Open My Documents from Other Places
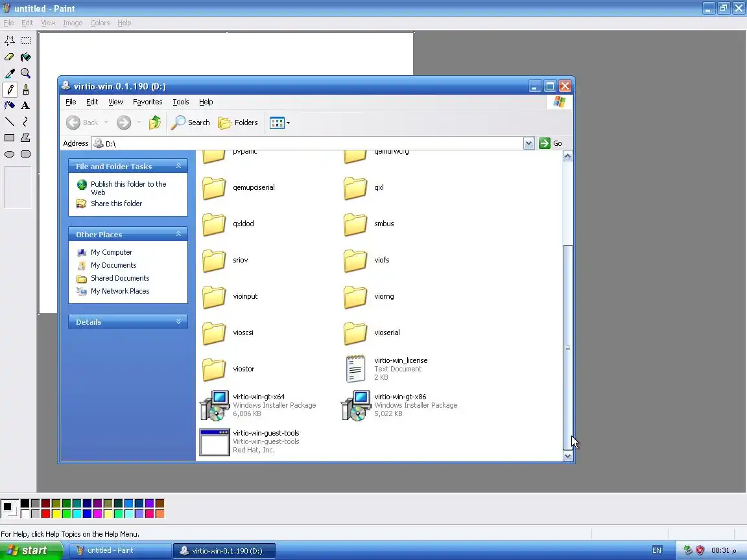747x560 pixels. coord(113,265)
